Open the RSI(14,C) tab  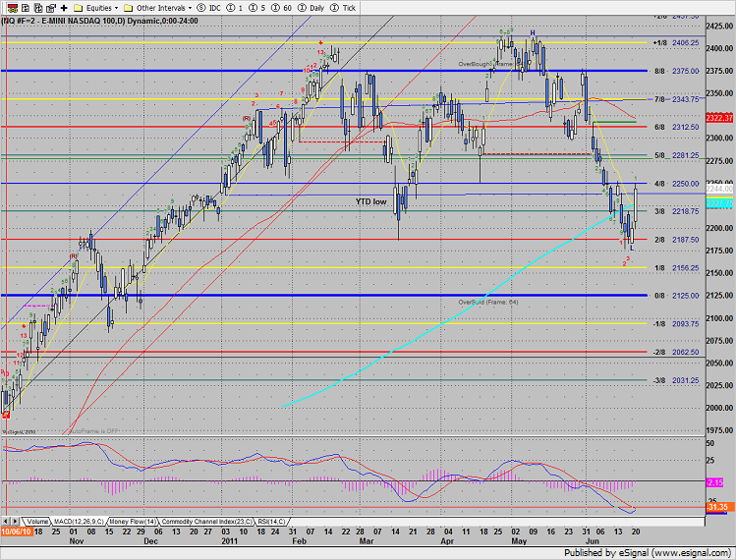coord(271,521)
